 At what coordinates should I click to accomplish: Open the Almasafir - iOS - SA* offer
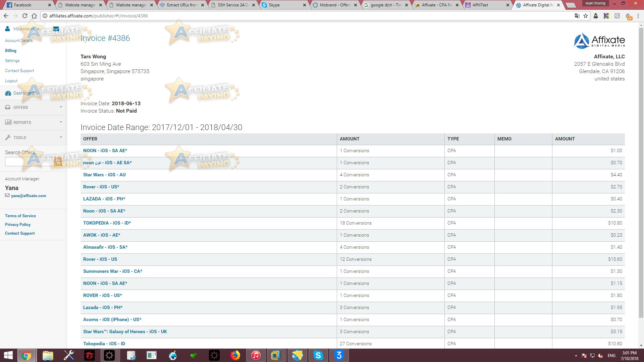point(105,247)
